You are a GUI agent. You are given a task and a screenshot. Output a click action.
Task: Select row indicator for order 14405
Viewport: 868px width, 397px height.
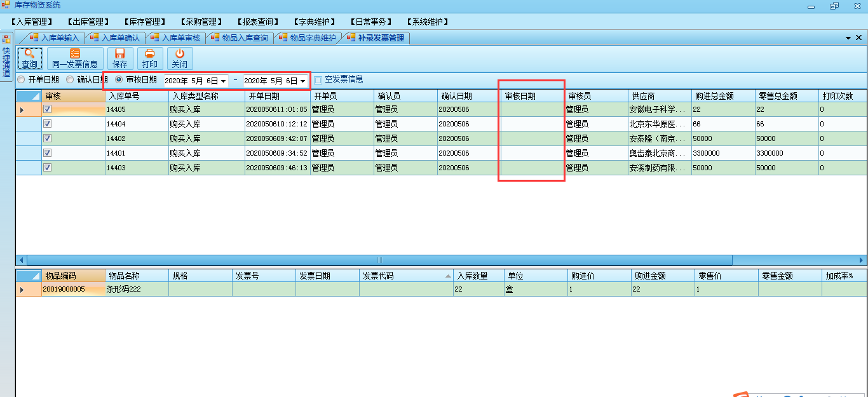pos(29,109)
